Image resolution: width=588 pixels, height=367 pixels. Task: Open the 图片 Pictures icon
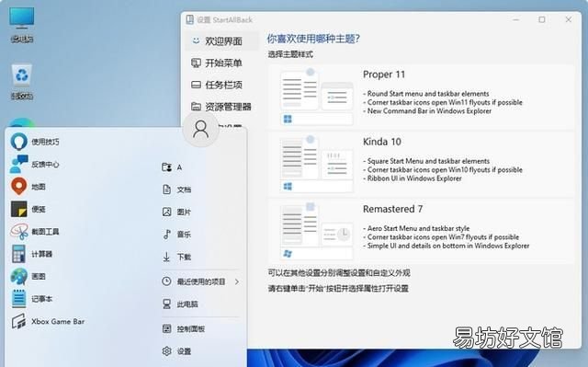tap(167, 212)
